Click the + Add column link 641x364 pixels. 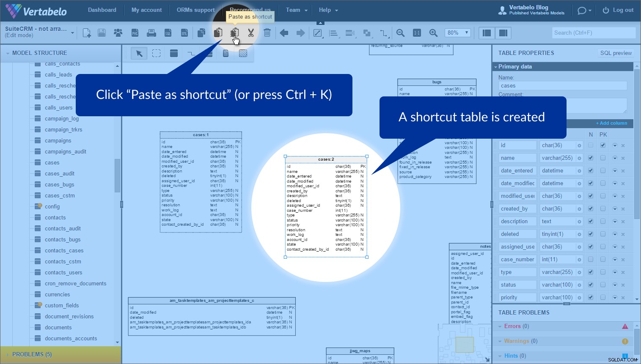[x=611, y=123]
